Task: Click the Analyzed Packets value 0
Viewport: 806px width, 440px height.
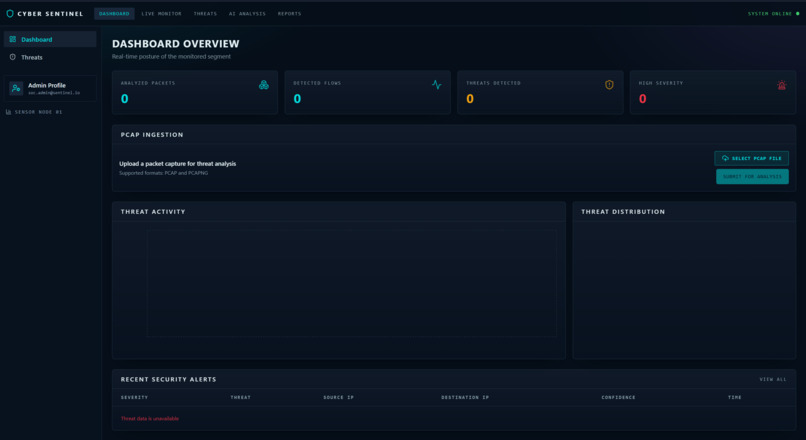Action: (124, 99)
